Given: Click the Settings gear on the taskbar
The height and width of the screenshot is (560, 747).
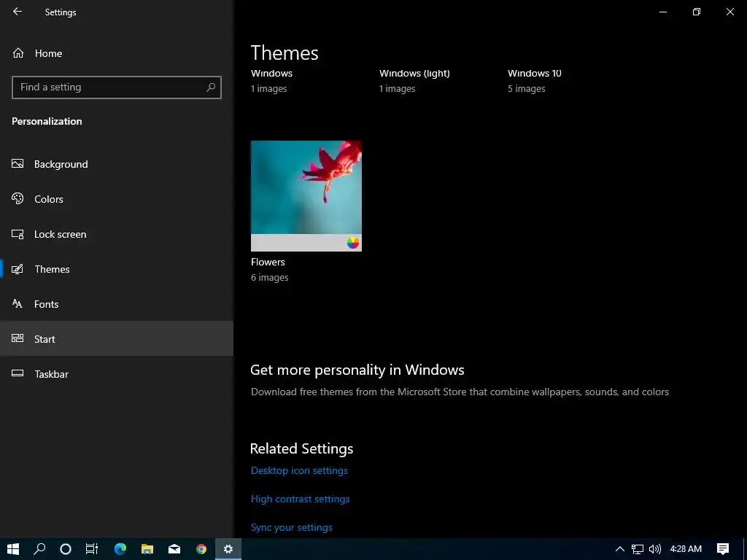Looking at the screenshot, I should click(x=228, y=549).
